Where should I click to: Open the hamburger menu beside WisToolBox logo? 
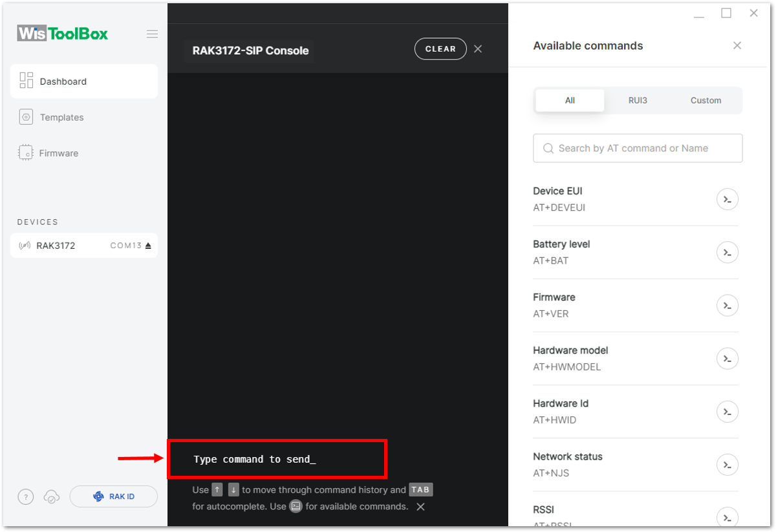tap(152, 34)
